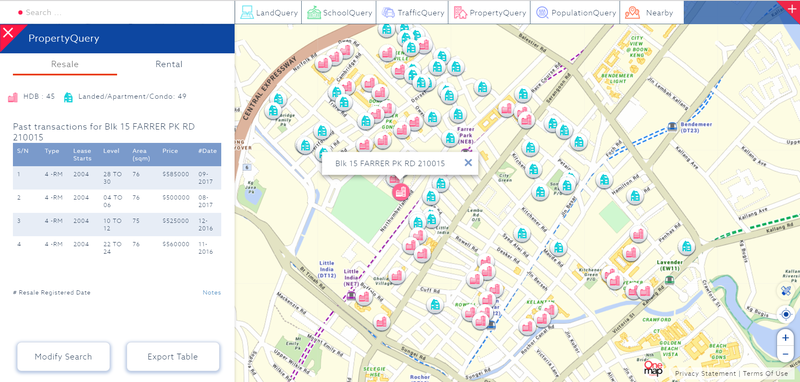The image size is (800, 382).
Task: Click the 09-2017 date cell
Action: [x=206, y=177]
